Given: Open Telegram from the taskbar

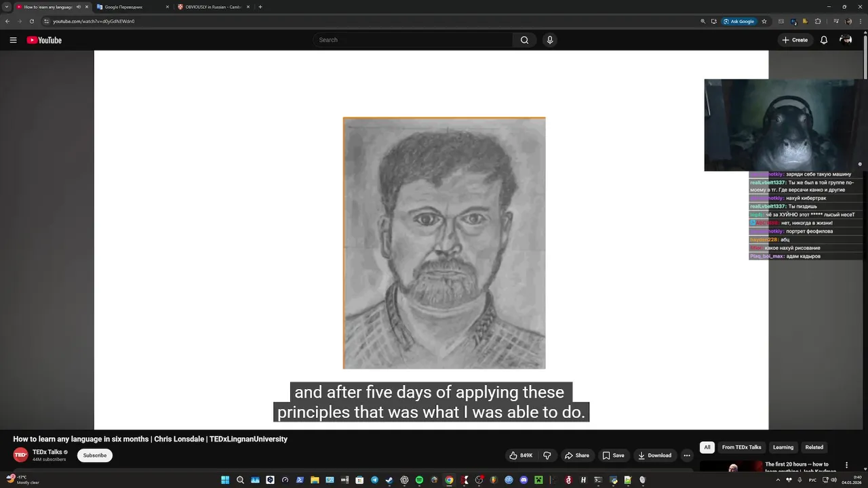Looking at the screenshot, I should 374,480.
